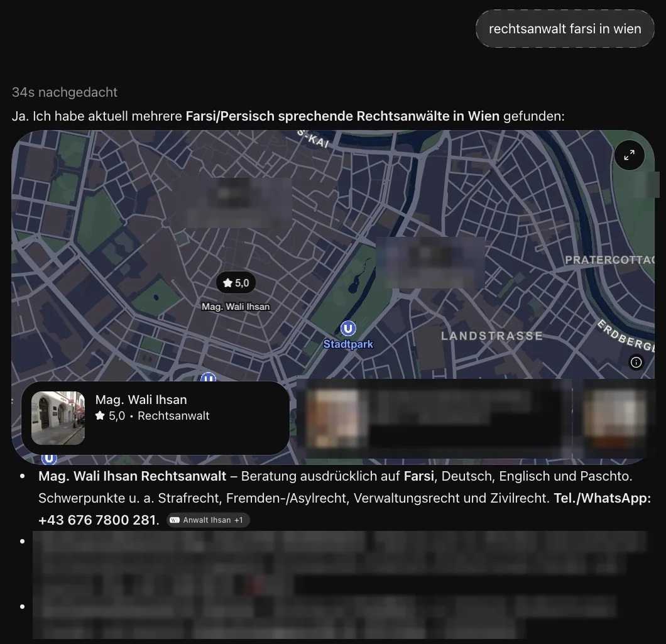Click the '5,0 · Rechtsanwalt' rating line in the card

[153, 416]
